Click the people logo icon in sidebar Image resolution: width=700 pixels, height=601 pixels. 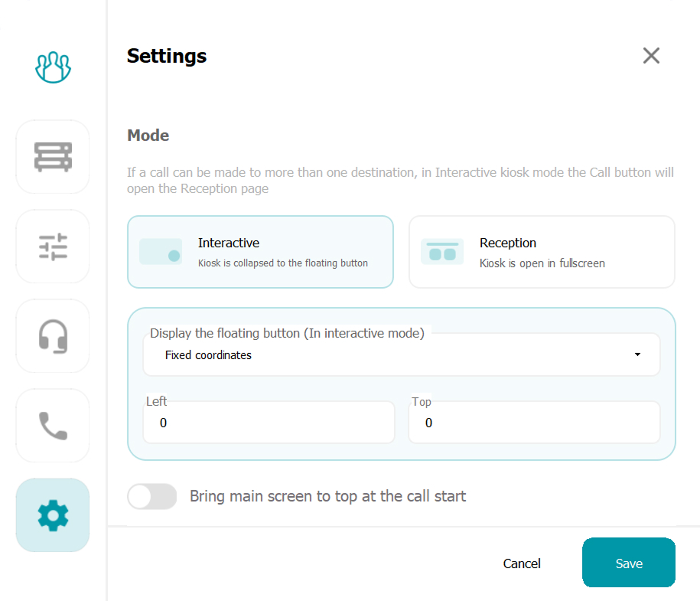[x=53, y=67]
